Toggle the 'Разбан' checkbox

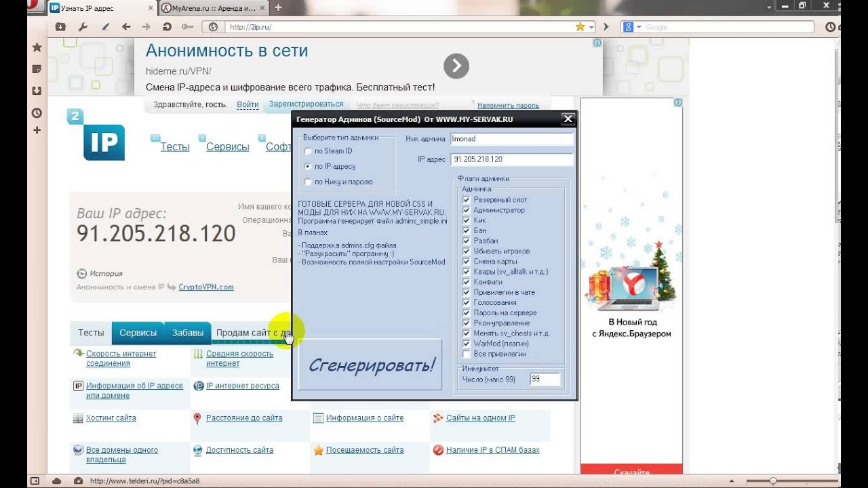click(466, 241)
